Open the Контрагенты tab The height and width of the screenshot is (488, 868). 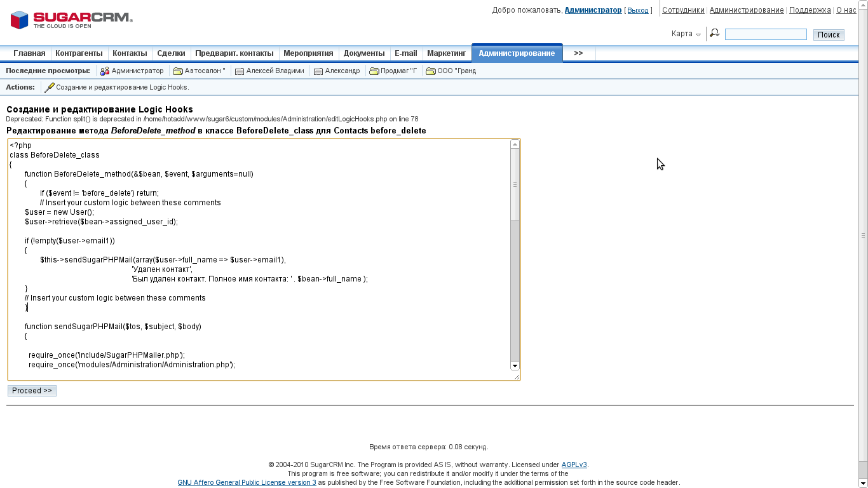(79, 53)
